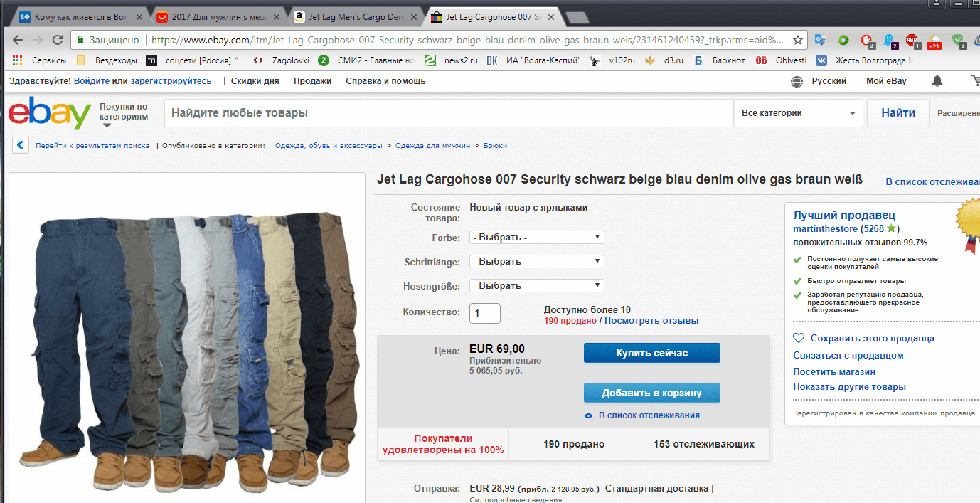Image resolution: width=980 pixels, height=503 pixels.
Task: Expand Покупки по категориям menu
Action: pos(124,115)
